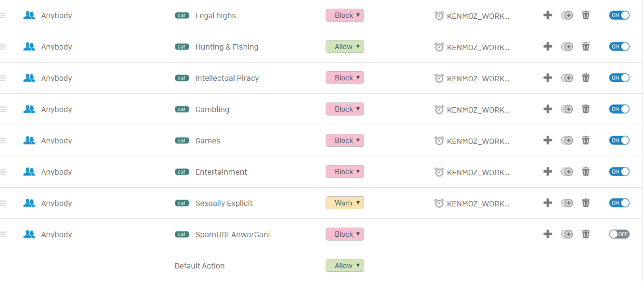
Task: Click the cat category badge next to Gambling
Action: (x=182, y=109)
